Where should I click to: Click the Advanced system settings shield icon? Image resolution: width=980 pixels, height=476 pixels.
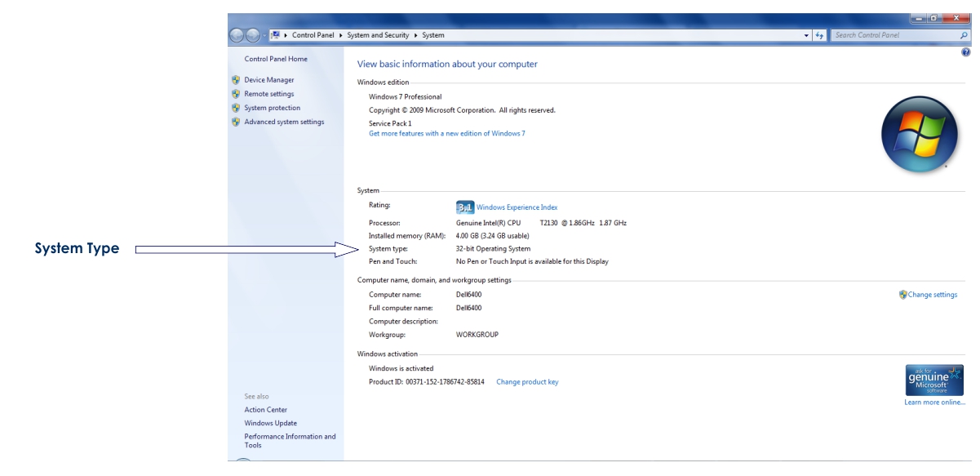[237, 122]
